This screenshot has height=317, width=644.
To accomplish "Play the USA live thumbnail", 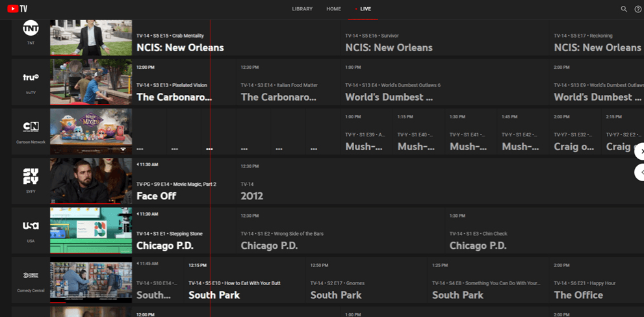I will tap(91, 231).
